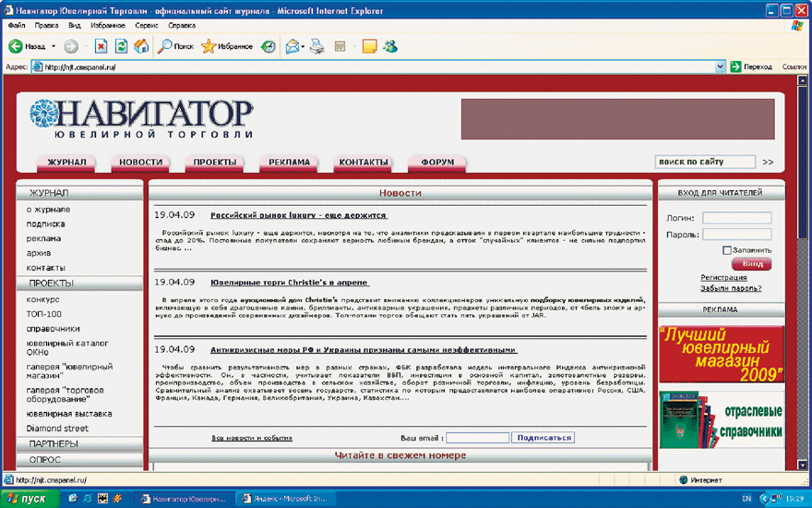812x508 pixels.
Task: Click inside the Логин input field
Action: coord(737,218)
